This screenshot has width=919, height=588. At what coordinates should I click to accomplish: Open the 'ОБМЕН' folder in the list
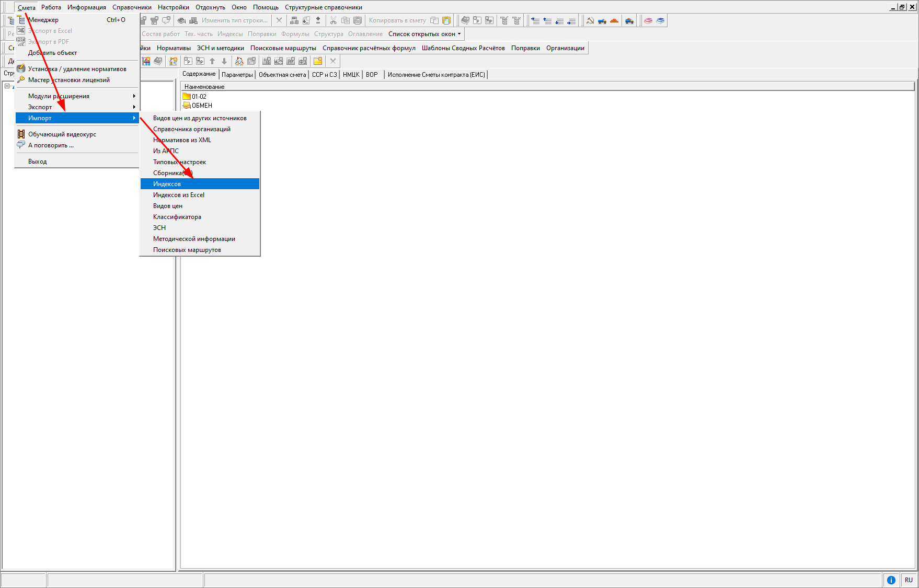[201, 106]
